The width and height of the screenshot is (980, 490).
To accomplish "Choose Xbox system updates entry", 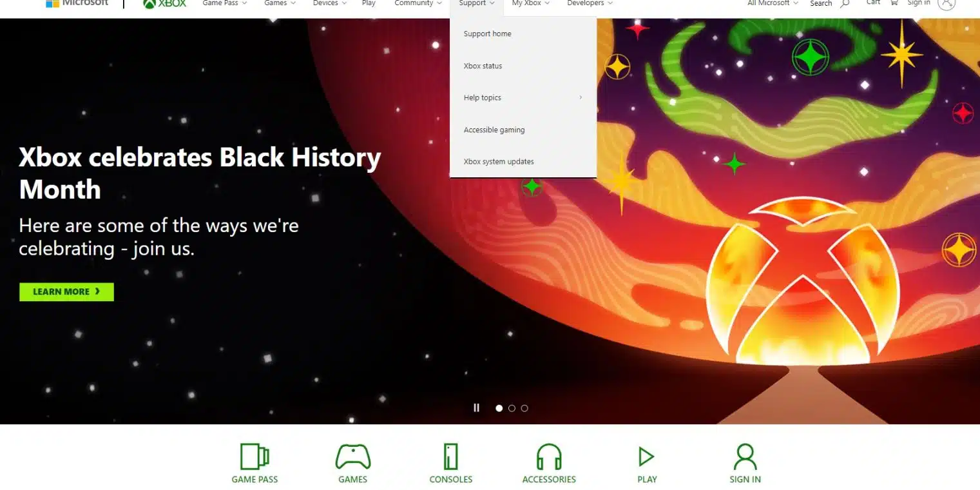I will [x=499, y=162].
